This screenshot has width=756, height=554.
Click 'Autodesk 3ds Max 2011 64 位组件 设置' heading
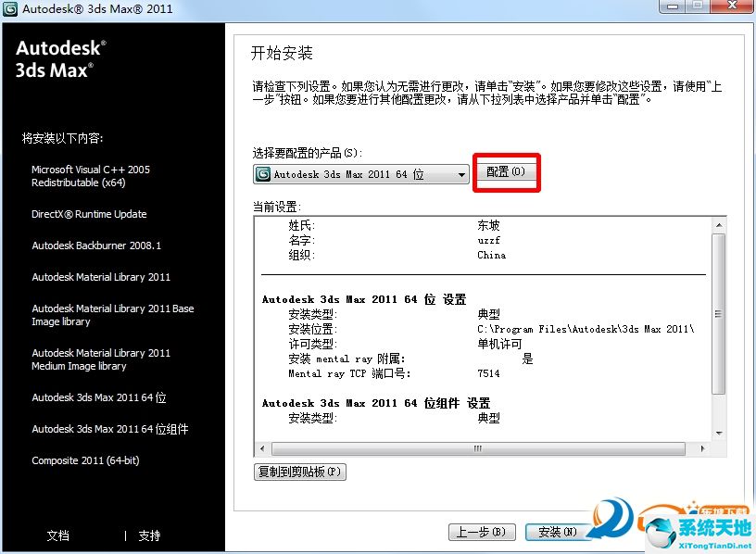click(x=376, y=403)
